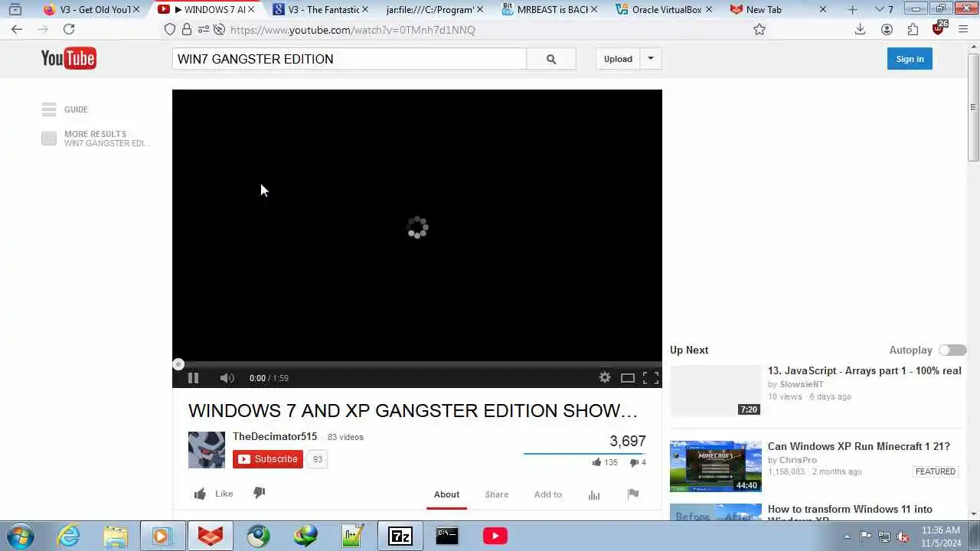
Task: Click the browser URL address bar
Action: 459,29
